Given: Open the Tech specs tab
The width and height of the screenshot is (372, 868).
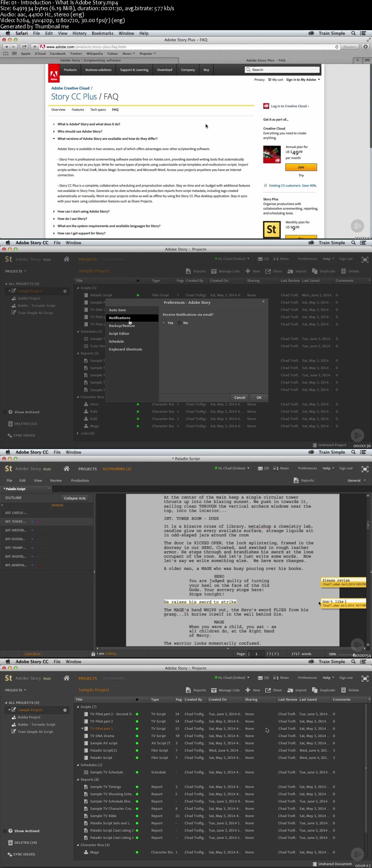Looking at the screenshot, I should coord(98,110).
